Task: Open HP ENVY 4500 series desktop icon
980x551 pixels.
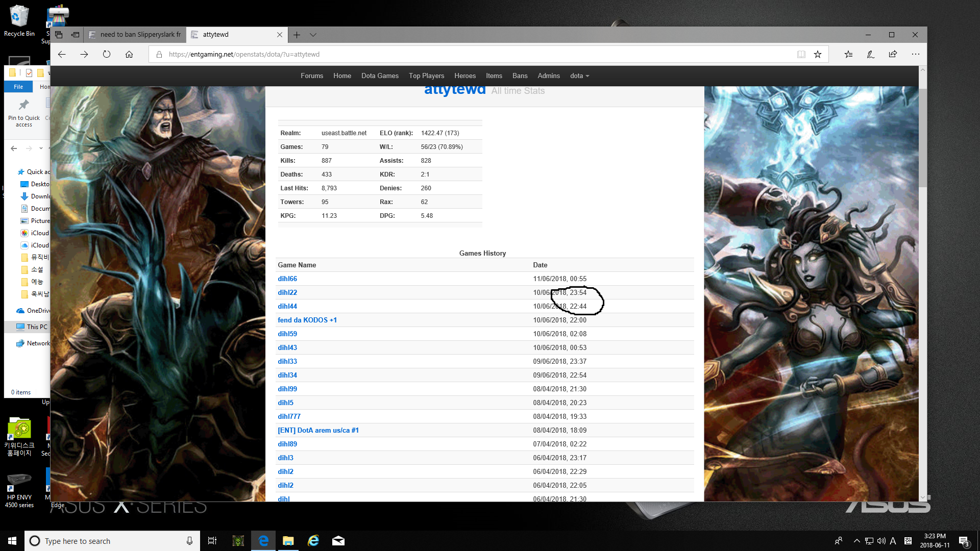Action: (19, 490)
